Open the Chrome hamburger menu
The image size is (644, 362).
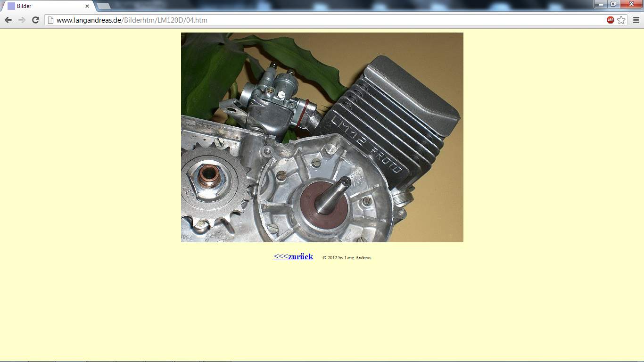(x=636, y=20)
